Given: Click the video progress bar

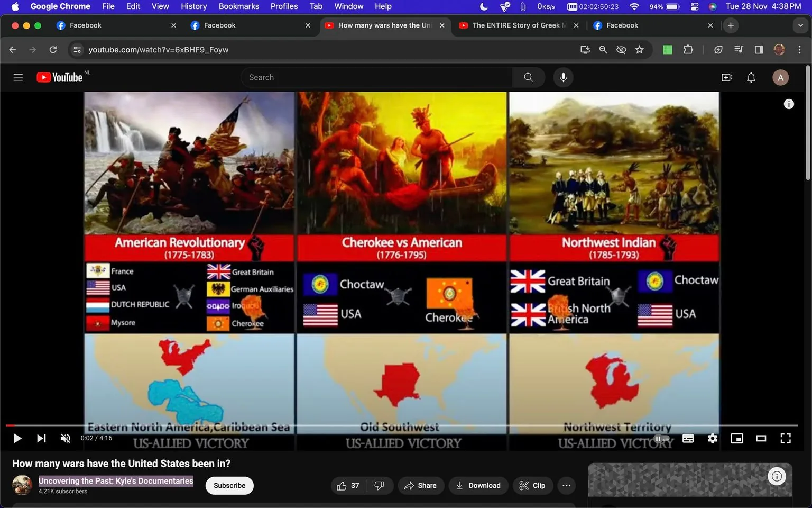Looking at the screenshot, I should tap(317, 425).
